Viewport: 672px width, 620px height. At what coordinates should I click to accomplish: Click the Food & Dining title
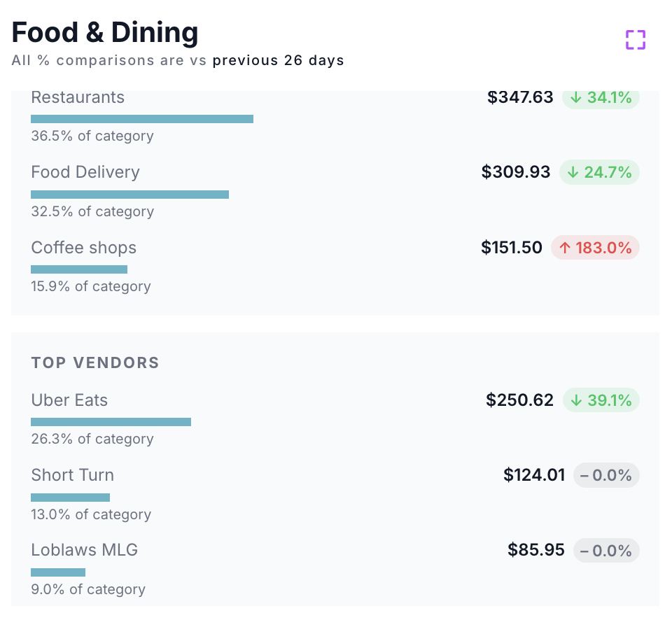pyautogui.click(x=104, y=32)
